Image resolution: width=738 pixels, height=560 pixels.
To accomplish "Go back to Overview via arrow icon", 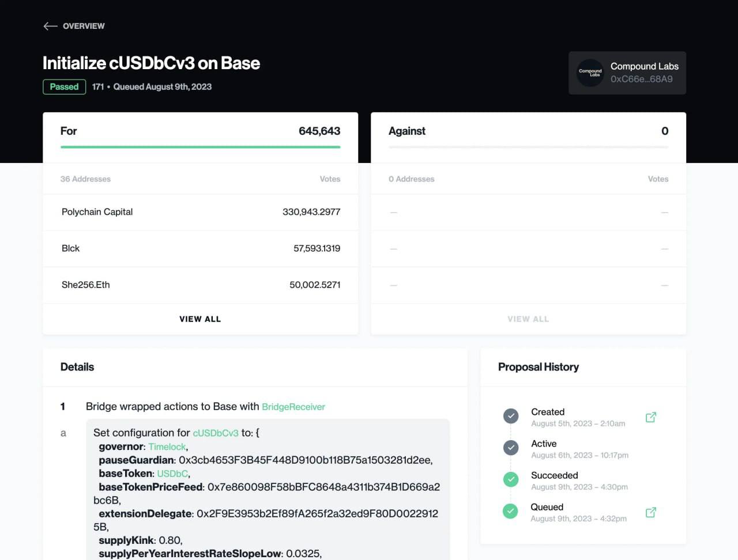I will click(50, 26).
